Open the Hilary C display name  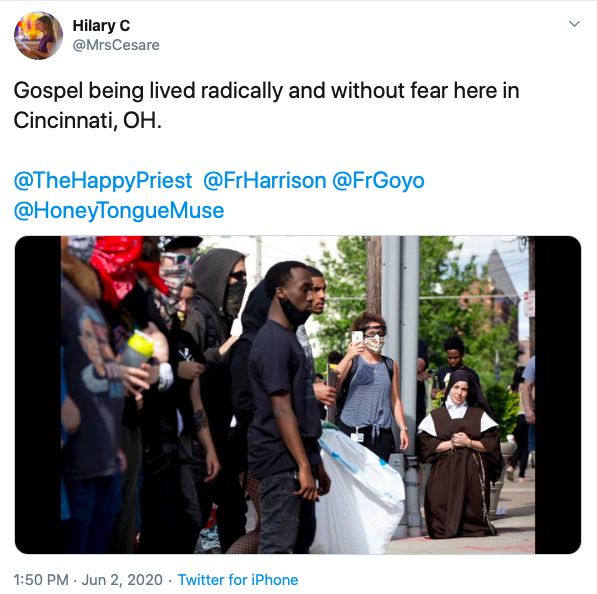click(101, 26)
